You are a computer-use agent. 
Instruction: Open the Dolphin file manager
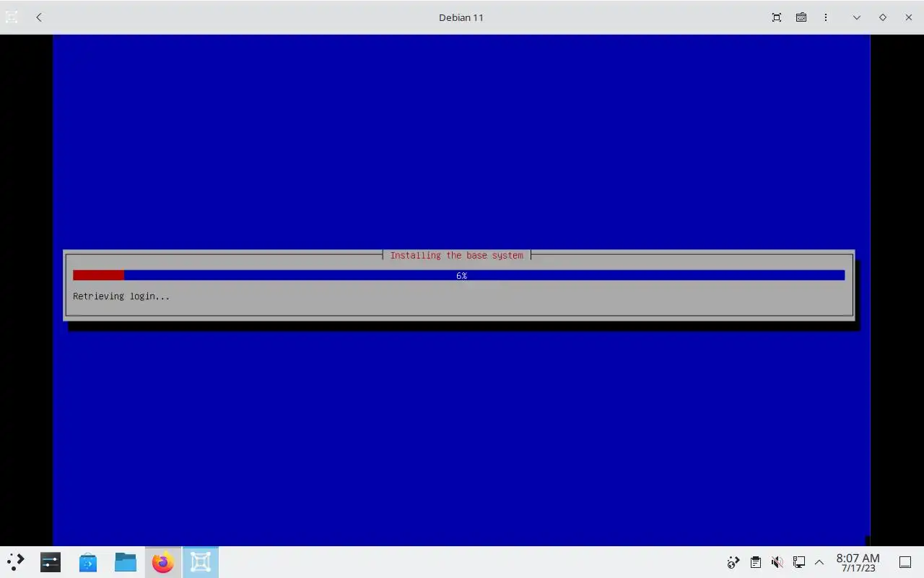126,562
